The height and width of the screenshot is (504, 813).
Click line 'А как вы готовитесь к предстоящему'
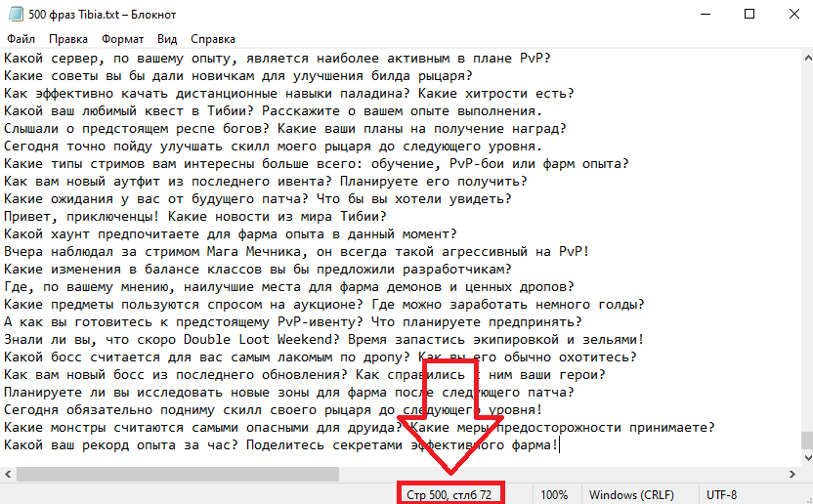click(293, 322)
